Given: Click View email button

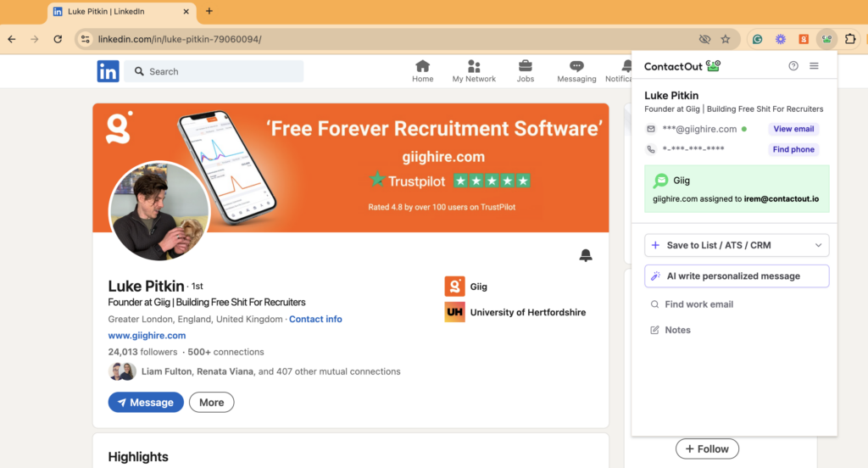Looking at the screenshot, I should pos(793,129).
